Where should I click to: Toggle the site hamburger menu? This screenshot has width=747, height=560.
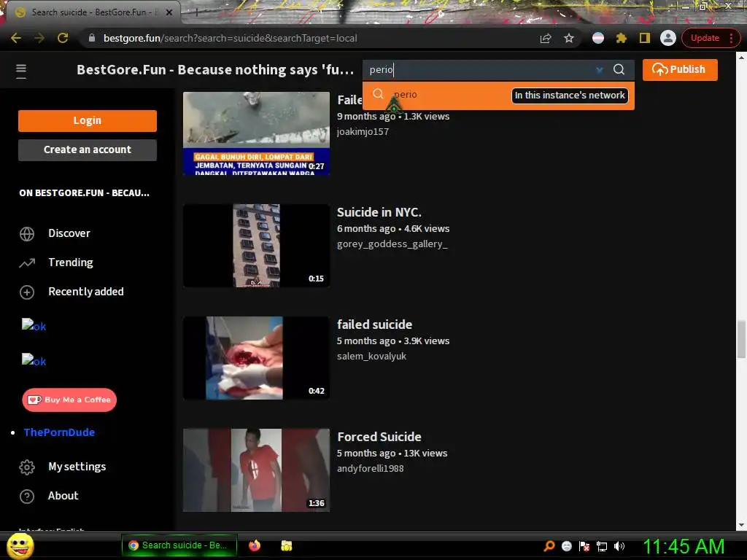tap(21, 71)
